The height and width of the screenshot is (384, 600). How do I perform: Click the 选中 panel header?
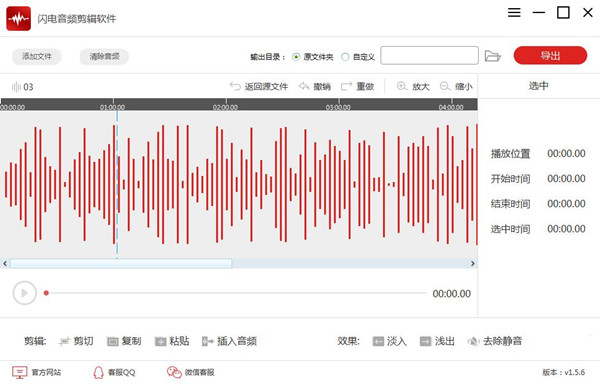click(x=539, y=86)
